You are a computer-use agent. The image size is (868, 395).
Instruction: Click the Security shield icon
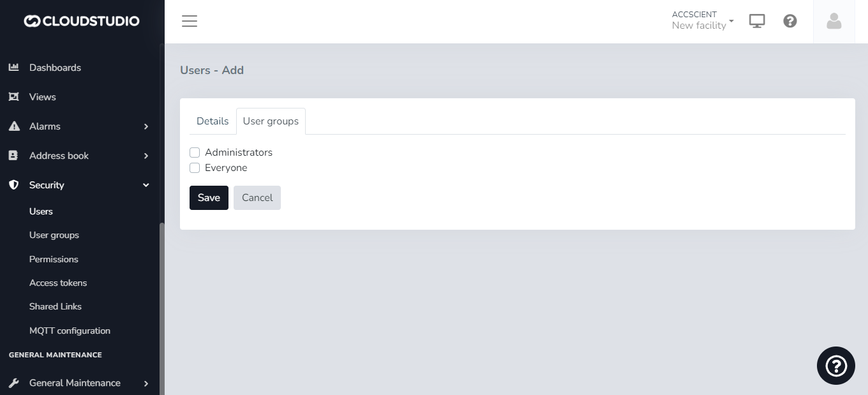[13, 185]
